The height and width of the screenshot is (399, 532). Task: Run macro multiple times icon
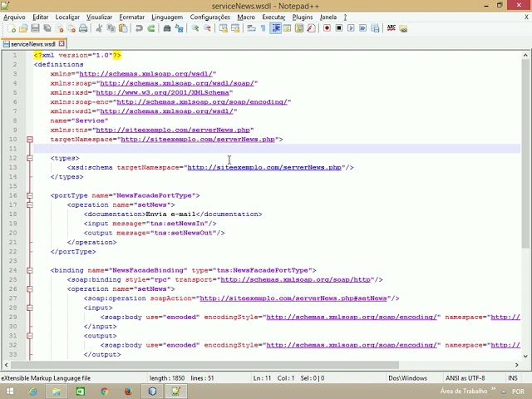pyautogui.click(x=362, y=28)
